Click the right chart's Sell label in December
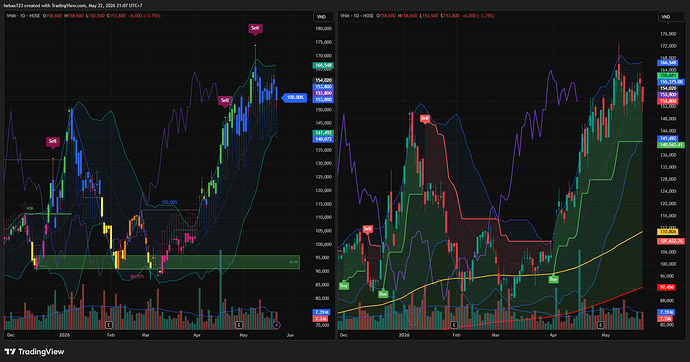 367,229
